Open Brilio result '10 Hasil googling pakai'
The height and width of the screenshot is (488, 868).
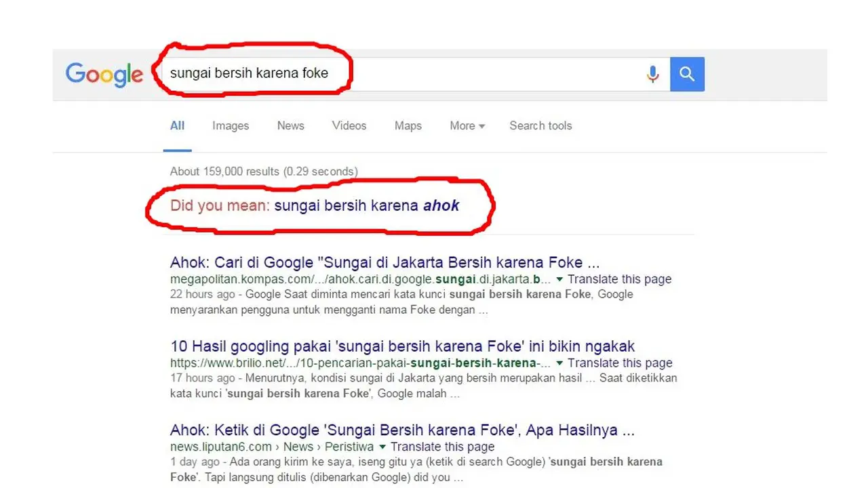[x=403, y=346]
